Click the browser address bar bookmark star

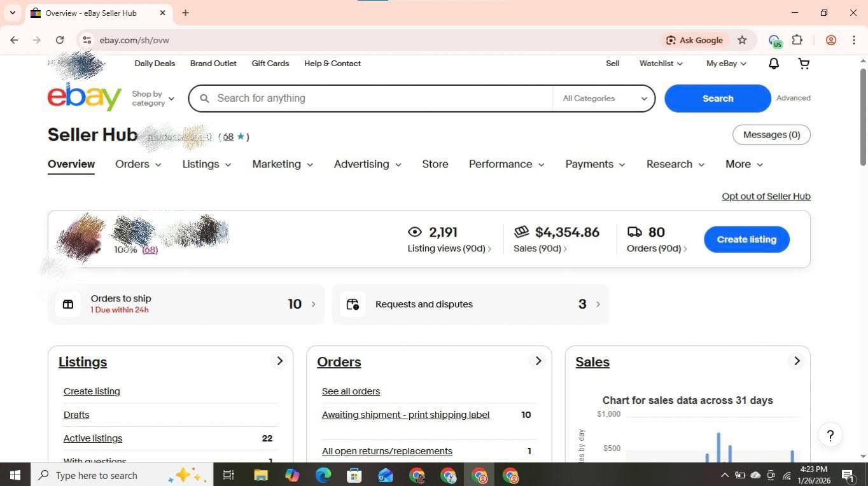(x=741, y=39)
